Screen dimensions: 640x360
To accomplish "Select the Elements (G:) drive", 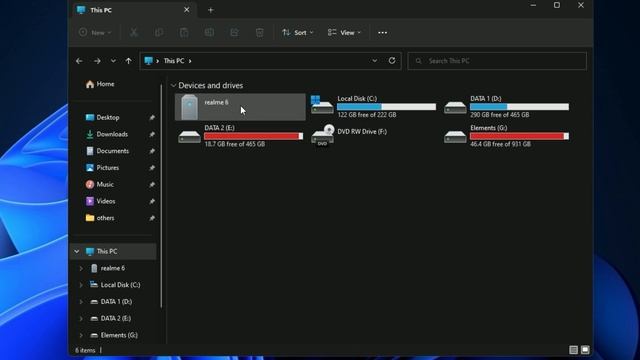I will tap(506, 136).
